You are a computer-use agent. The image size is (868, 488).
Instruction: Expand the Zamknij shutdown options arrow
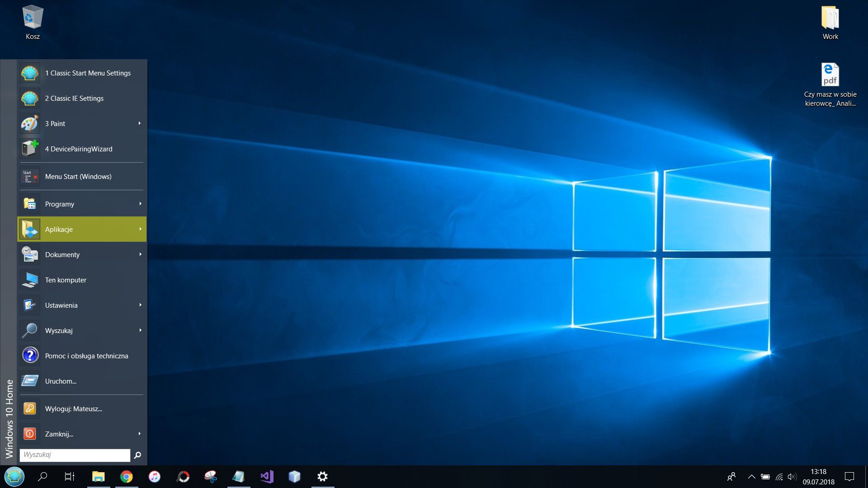[140, 434]
